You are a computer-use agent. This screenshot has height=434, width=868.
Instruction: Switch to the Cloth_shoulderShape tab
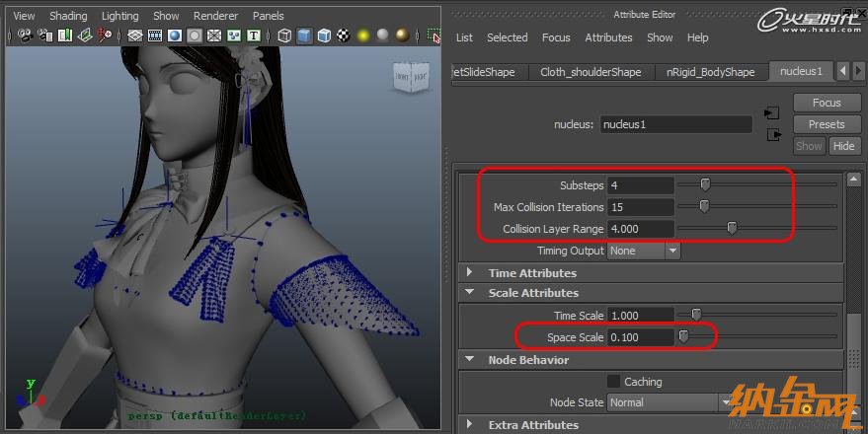coord(591,72)
